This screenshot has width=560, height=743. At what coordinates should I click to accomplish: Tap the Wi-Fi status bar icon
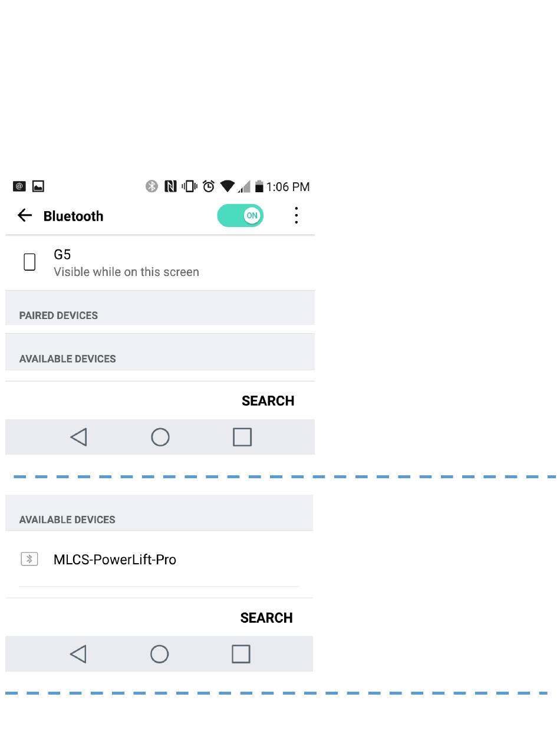pos(228,186)
